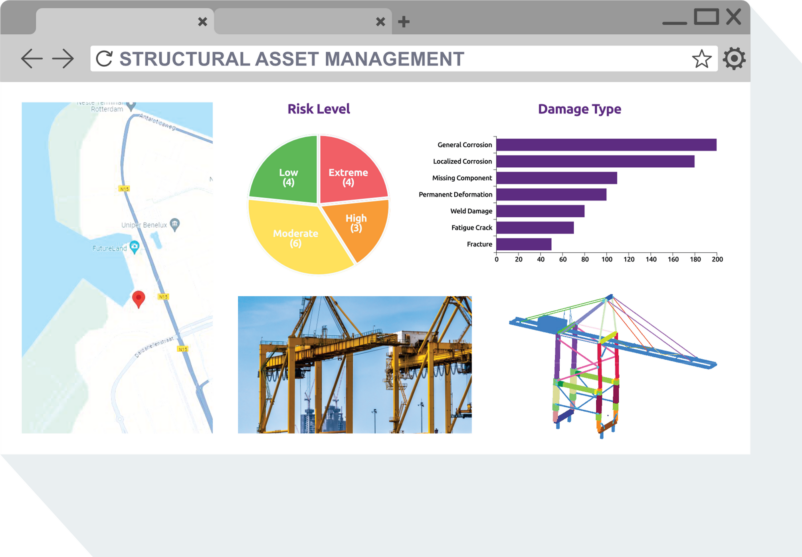Click the browser back arrow

pos(31,59)
